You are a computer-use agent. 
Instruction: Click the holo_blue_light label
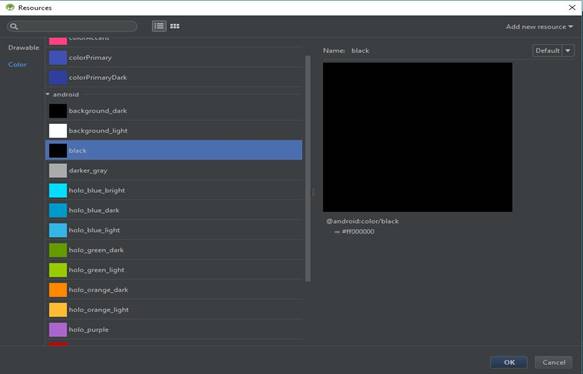94,230
